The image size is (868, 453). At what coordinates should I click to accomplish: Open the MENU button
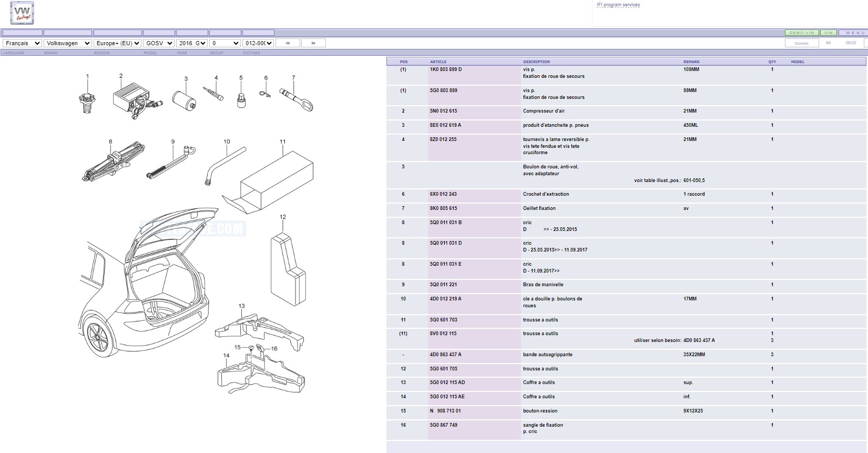pyautogui.click(x=854, y=33)
